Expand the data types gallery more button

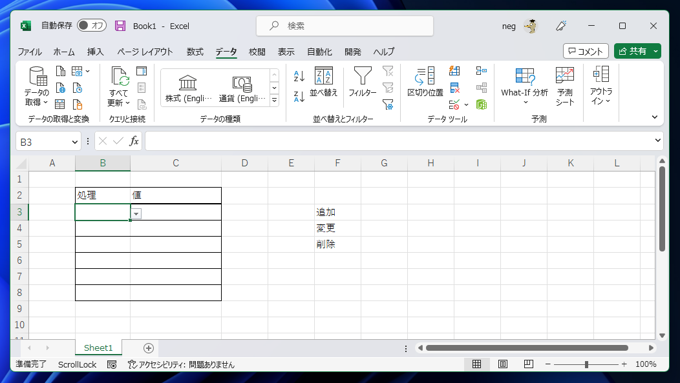[x=274, y=100]
